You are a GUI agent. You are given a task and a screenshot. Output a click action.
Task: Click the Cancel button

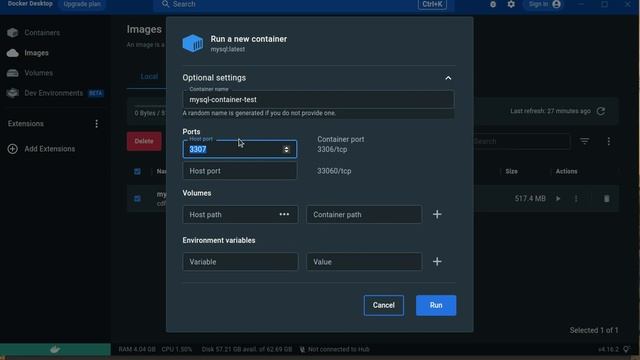pos(384,305)
